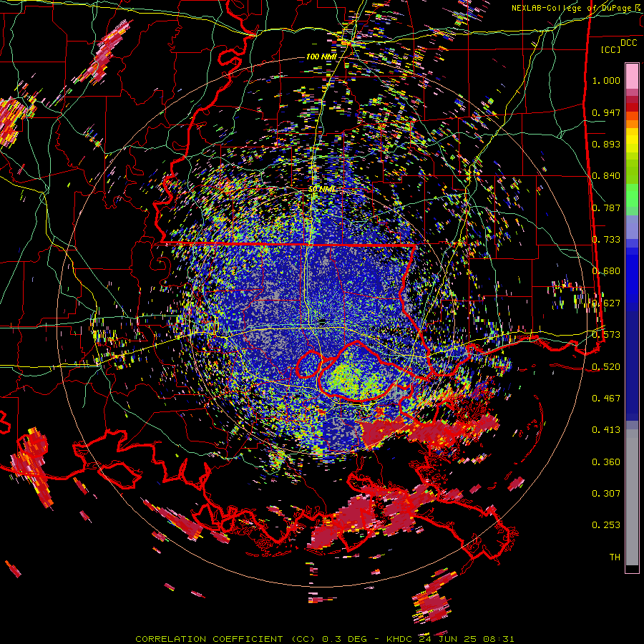Viewport: 644px width, 644px height.
Task: Select the 0.520 value on color scale
Action: coord(606,366)
